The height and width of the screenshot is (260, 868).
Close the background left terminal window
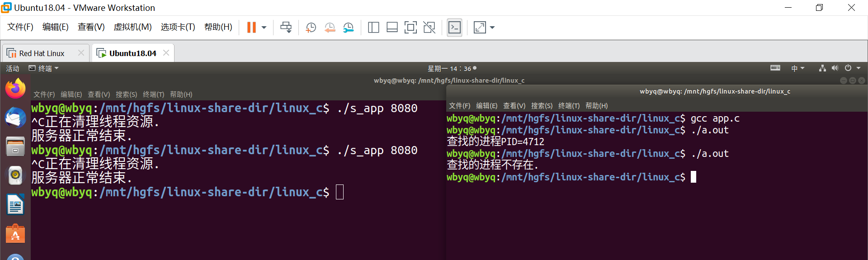(862, 80)
